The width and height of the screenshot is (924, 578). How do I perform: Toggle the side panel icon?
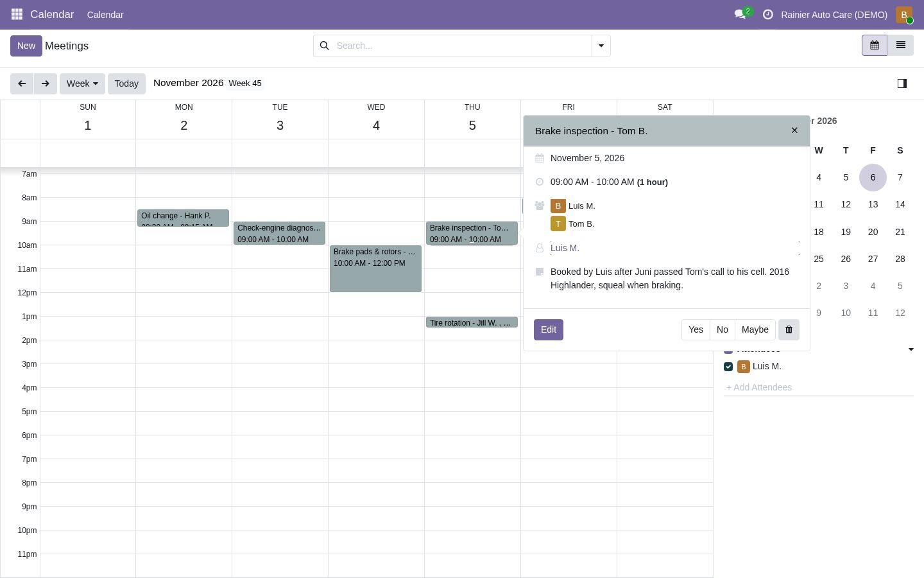point(902,83)
